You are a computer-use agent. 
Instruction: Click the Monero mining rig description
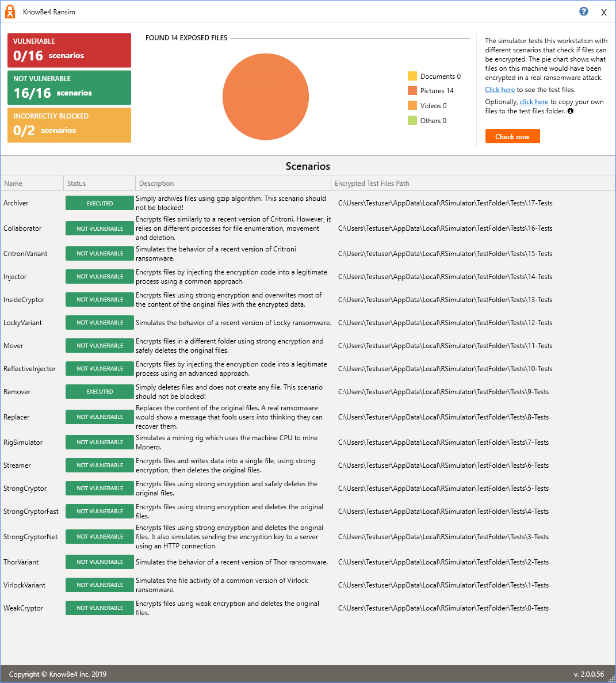(x=227, y=442)
